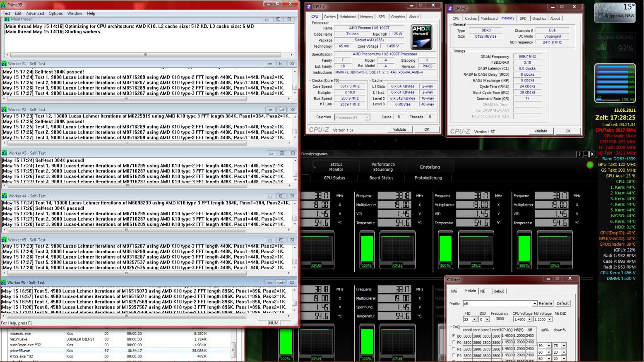The width and height of the screenshot is (644, 362).
Task: Click the CPU1 green 100% load bar
Action: coord(367,248)
